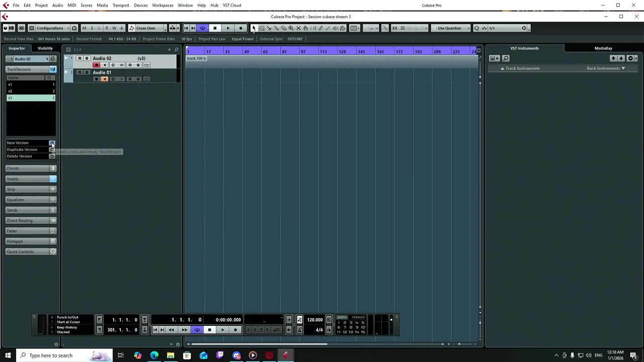The image size is (644, 362).
Task: Solo the Audio 01 track
Action: pyautogui.click(x=87, y=72)
